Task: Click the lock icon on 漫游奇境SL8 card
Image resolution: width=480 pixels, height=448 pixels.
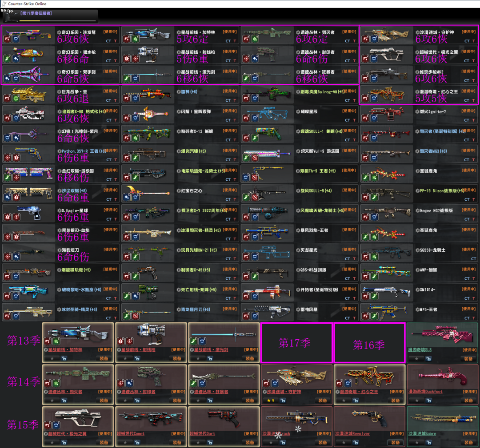Action: (x=428, y=358)
